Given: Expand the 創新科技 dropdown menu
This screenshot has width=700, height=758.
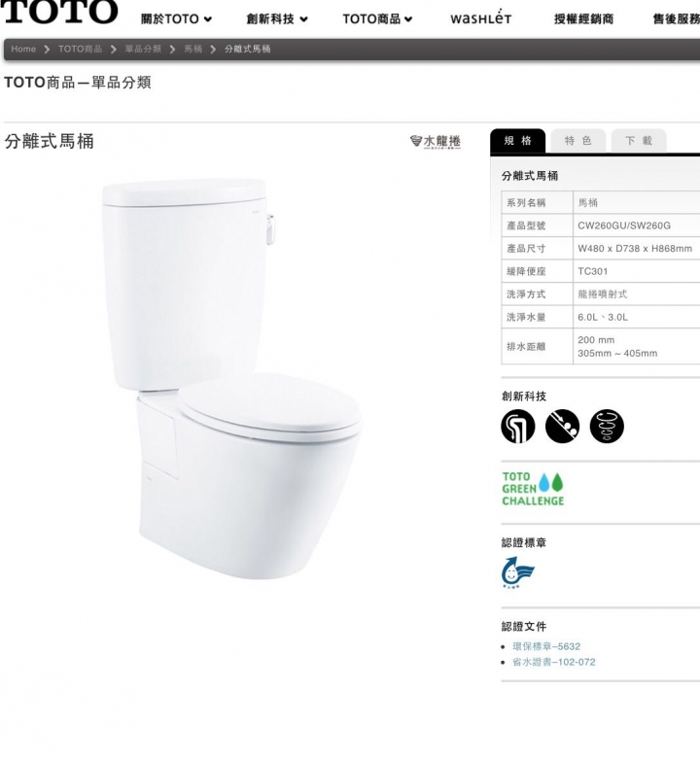Looking at the screenshot, I should 277,18.
